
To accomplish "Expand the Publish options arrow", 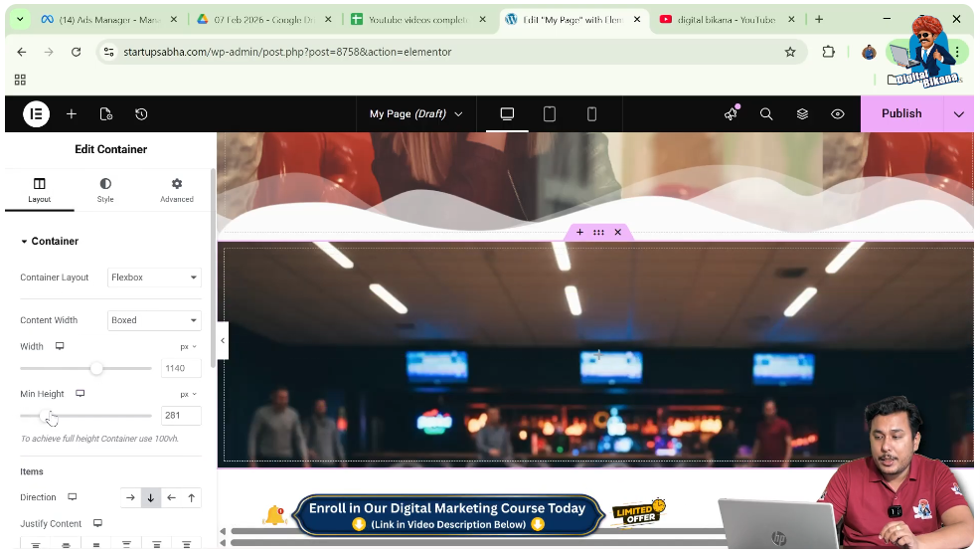I will 958,114.
